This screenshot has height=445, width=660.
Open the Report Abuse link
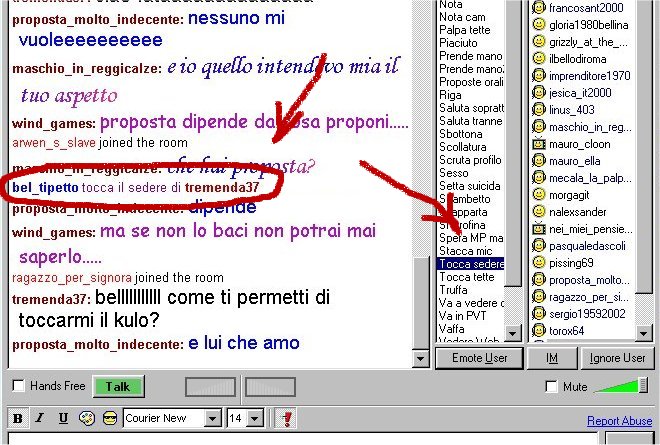click(x=620, y=421)
